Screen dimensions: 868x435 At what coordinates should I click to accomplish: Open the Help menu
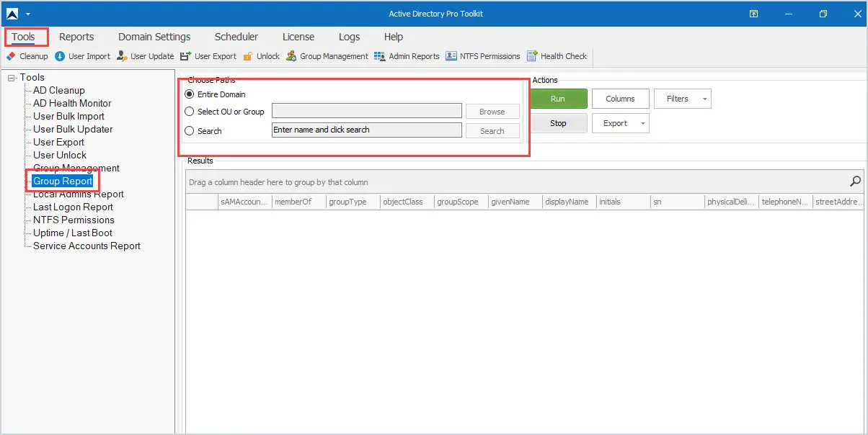tap(394, 37)
